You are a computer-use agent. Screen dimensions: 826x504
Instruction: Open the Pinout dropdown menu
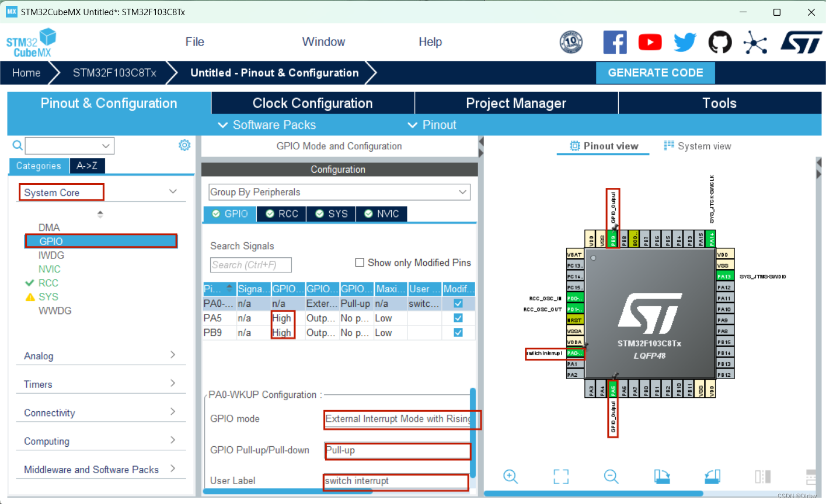coord(432,125)
